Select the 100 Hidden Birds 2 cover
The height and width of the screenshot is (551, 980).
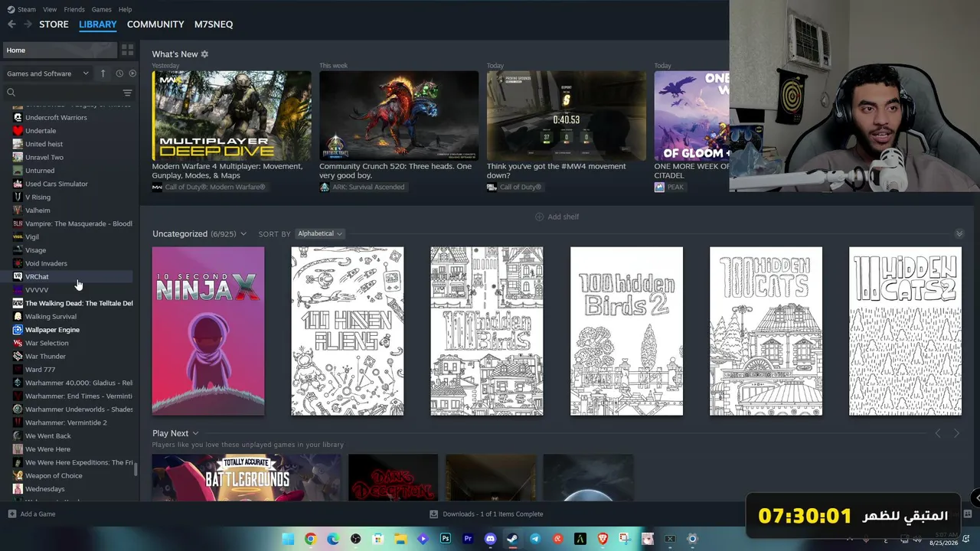(x=626, y=331)
